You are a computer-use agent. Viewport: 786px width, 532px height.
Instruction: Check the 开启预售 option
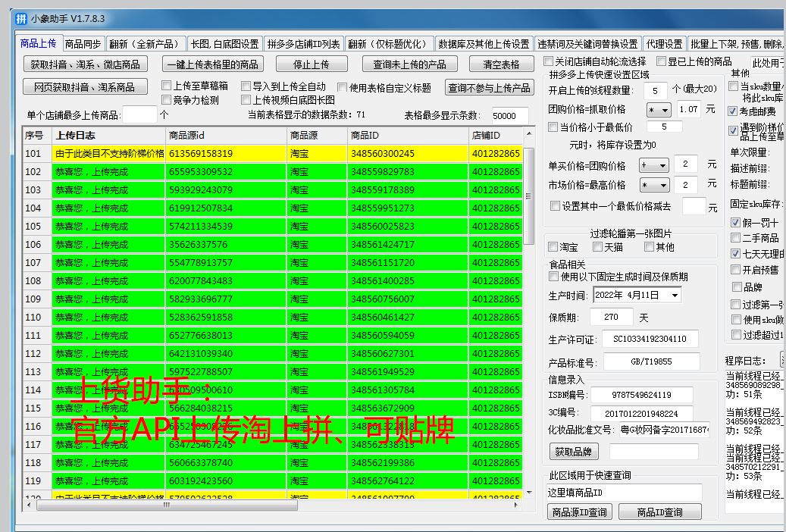tap(734, 270)
